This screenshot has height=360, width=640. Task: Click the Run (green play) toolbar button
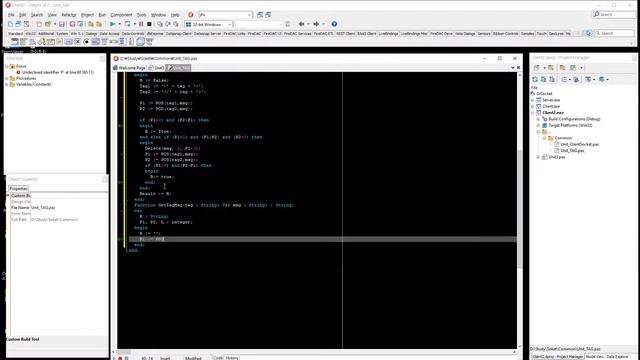(113, 24)
